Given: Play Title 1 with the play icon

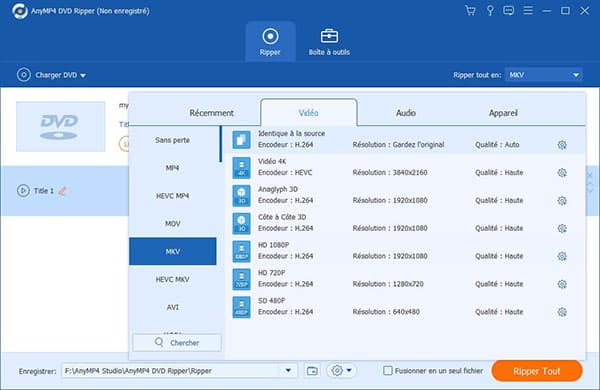Looking at the screenshot, I should (23, 191).
